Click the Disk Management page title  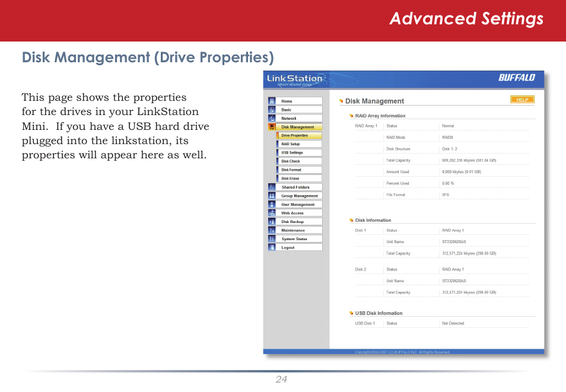pos(374,101)
